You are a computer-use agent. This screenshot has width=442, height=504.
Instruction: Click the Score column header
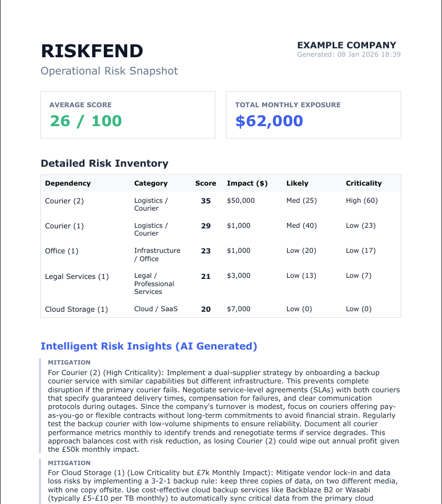coord(205,183)
